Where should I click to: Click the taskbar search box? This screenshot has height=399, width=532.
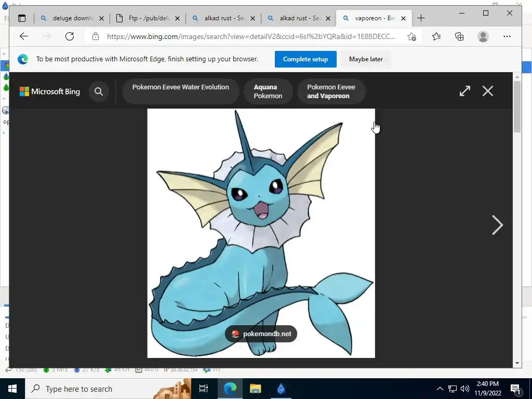coord(108,389)
